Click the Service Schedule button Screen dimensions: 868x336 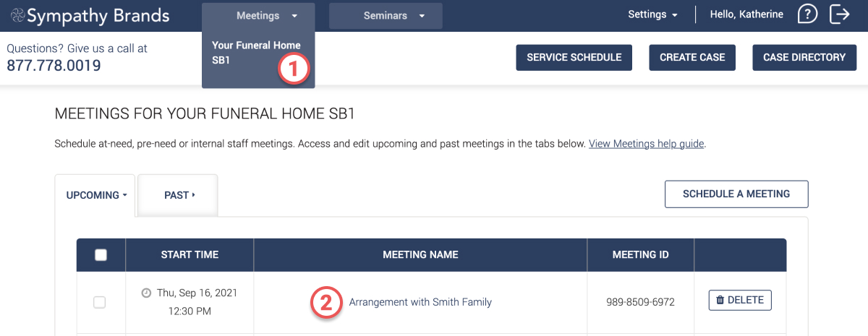574,58
